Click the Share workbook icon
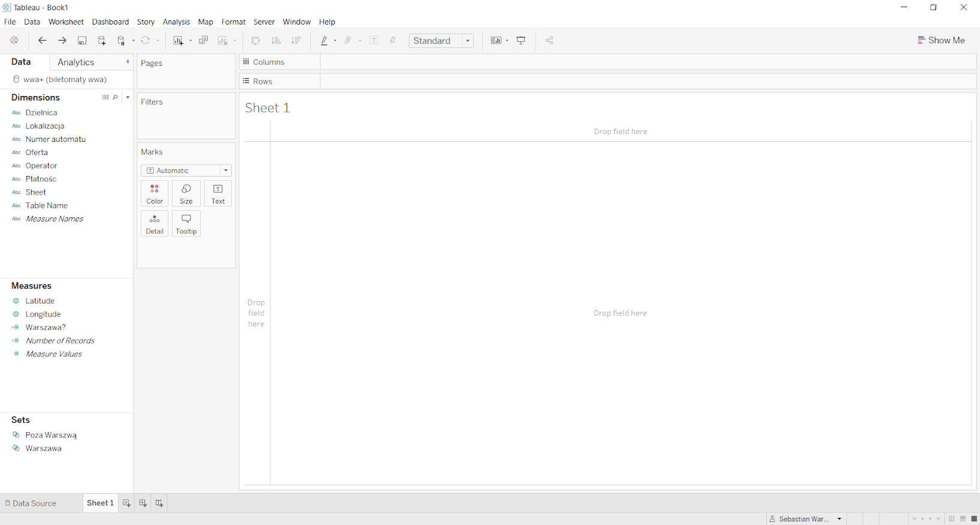This screenshot has width=980, height=525. [549, 41]
